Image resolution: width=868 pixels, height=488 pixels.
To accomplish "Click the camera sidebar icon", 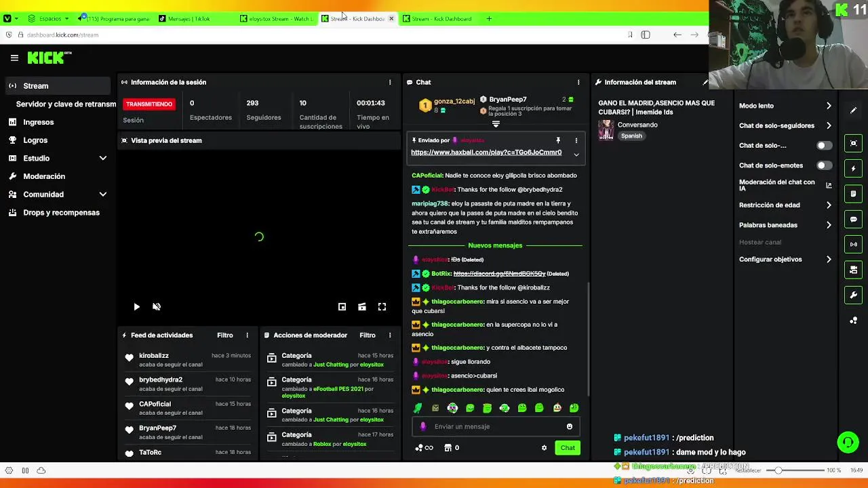I will pos(854,270).
